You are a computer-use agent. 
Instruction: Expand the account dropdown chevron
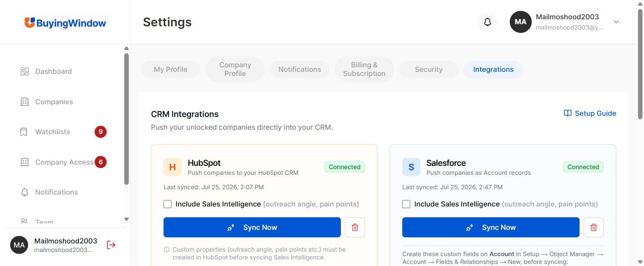click(x=616, y=22)
